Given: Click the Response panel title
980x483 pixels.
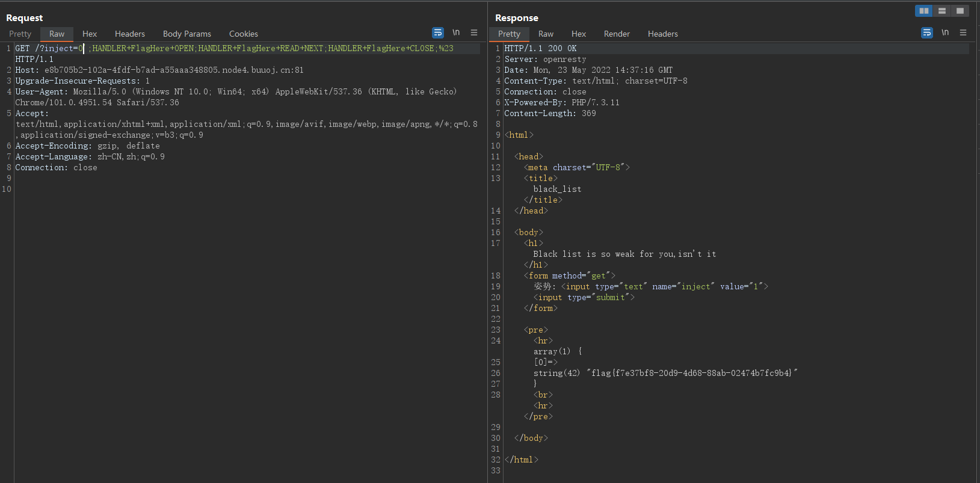Looking at the screenshot, I should [517, 17].
